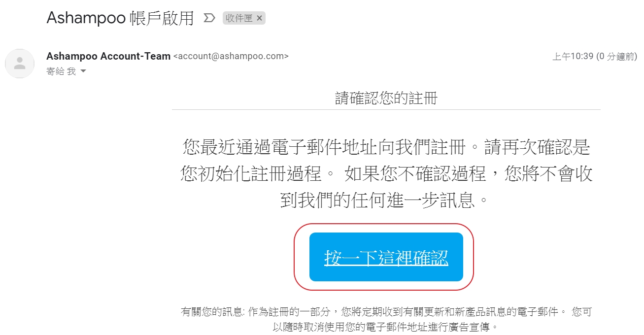Click the heading 請確認您的註冊
644x335 pixels.
[x=386, y=99]
